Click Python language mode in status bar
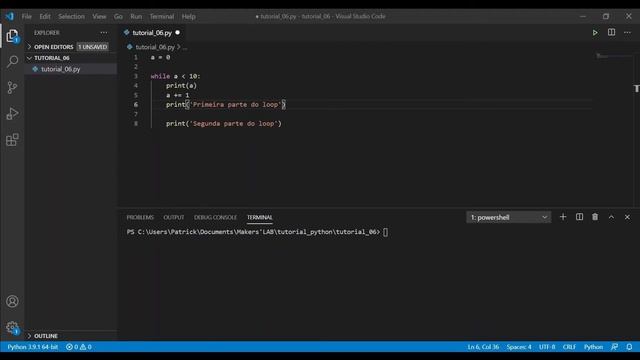Screen dimensions: 640x360 593,347
